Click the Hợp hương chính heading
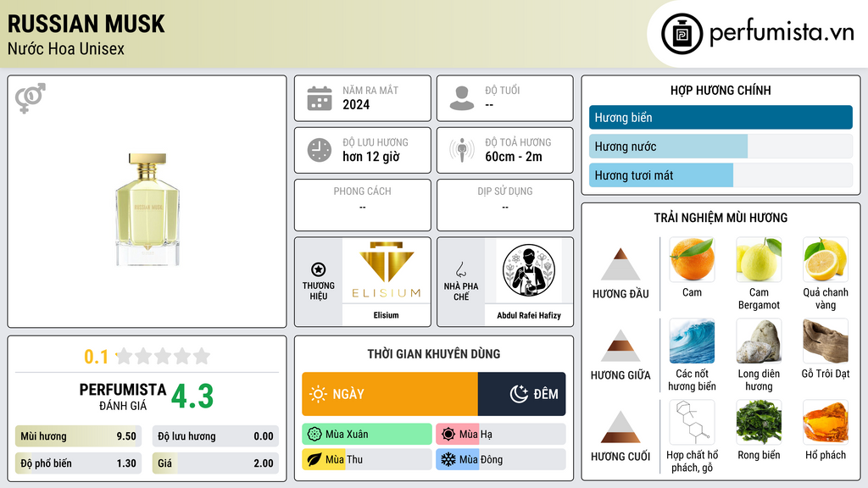The height and width of the screenshot is (488, 868). point(721,90)
